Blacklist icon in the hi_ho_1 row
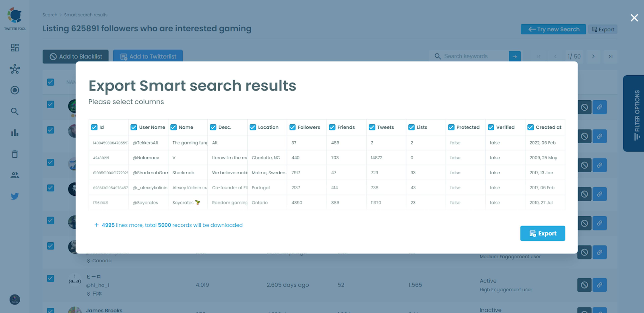Viewport: 644px width, 313px height. pyautogui.click(x=584, y=285)
